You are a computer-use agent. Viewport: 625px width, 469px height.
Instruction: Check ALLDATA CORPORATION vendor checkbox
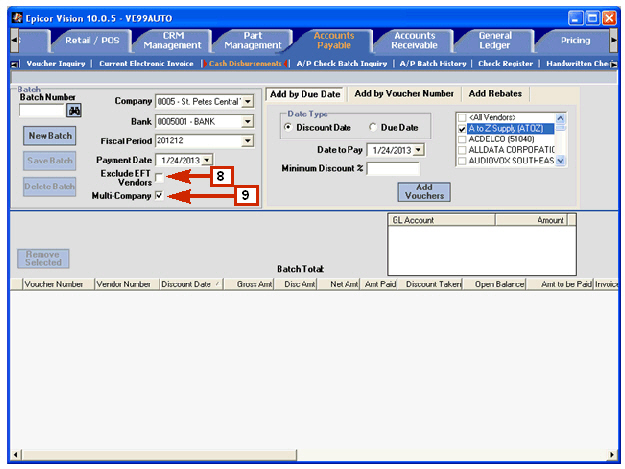(x=462, y=150)
